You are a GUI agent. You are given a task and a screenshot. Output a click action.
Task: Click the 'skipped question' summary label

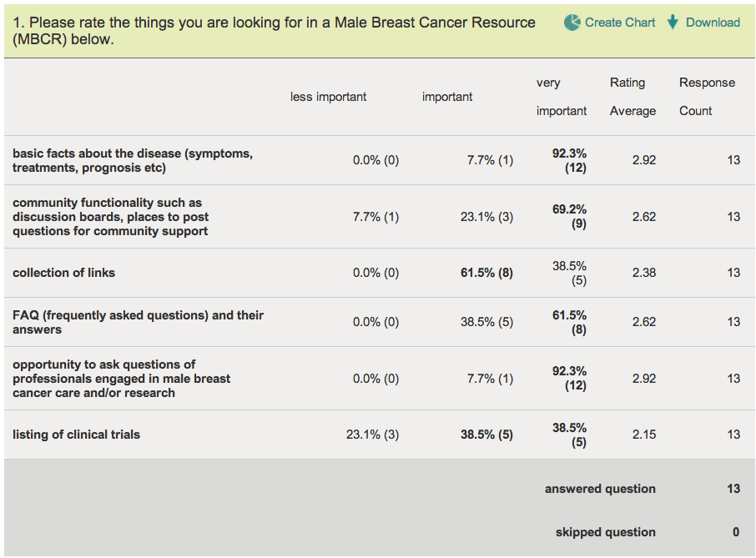pyautogui.click(x=605, y=532)
